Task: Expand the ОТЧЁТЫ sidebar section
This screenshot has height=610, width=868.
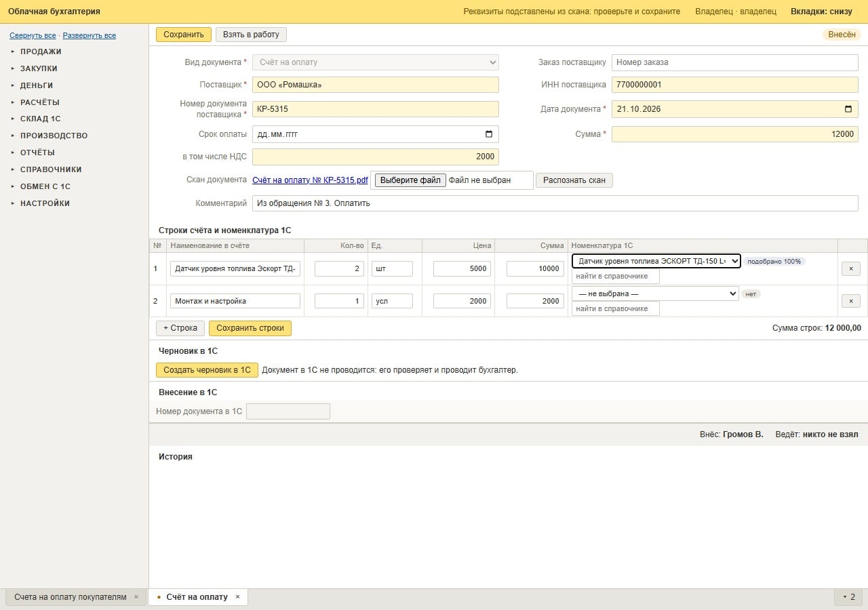Action: pos(37,152)
